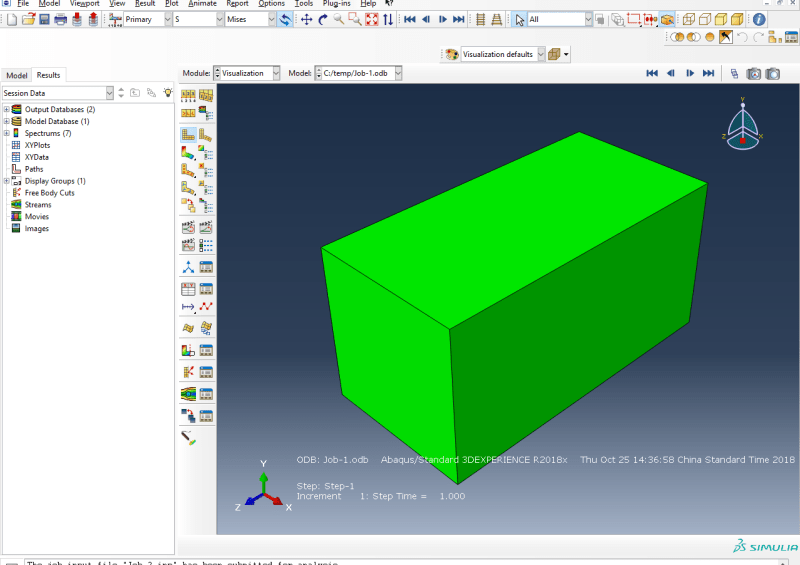
Task: Plot Contours on Deformed Shape
Action: pyautogui.click(x=188, y=152)
